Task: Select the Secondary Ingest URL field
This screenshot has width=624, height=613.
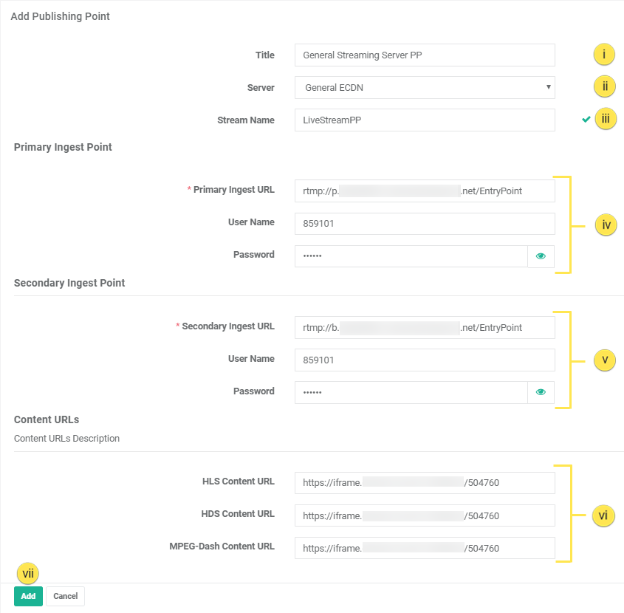Action: (x=425, y=326)
